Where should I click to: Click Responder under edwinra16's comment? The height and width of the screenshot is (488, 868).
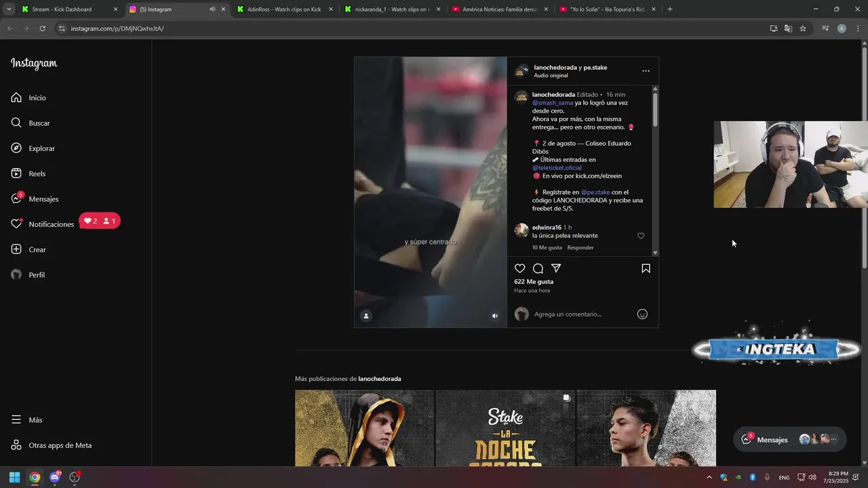(580, 247)
